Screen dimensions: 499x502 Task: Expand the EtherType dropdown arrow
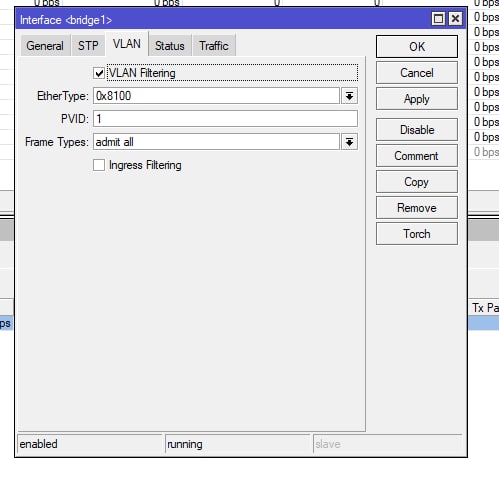point(349,96)
